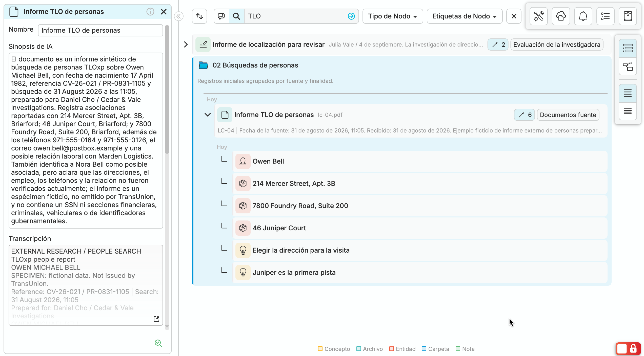Clear the search filters with X button
Viewport: 644px width, 356px height.
(x=514, y=16)
